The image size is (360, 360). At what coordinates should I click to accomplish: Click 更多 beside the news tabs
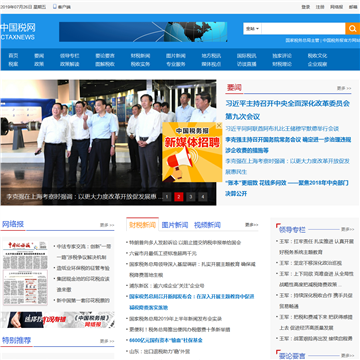pos(252,225)
